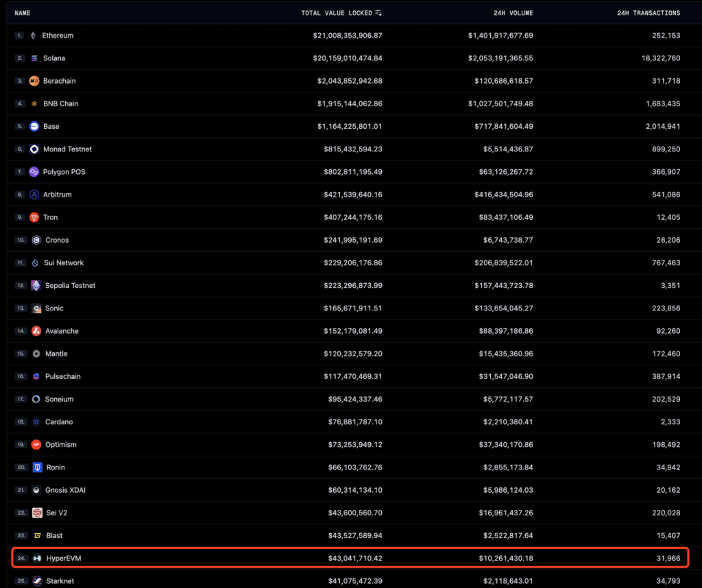Click the Pulsechain logo icon

[x=36, y=376]
